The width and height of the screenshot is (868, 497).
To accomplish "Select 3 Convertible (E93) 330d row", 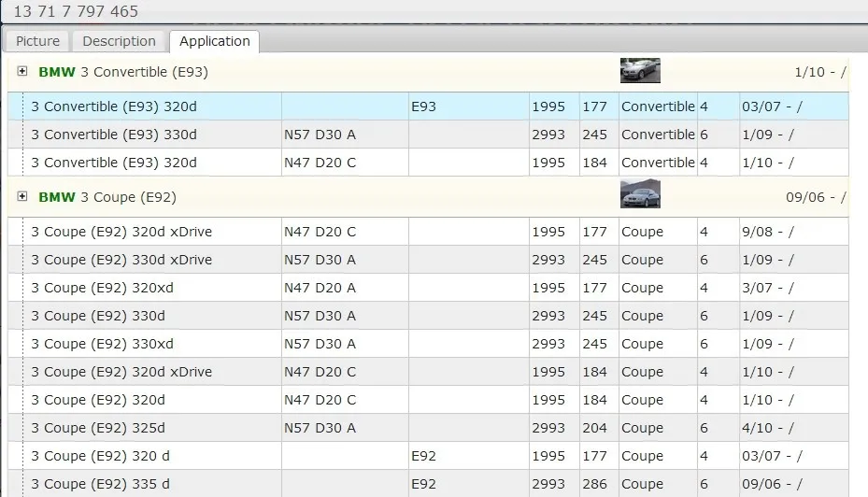I will click(x=428, y=135).
